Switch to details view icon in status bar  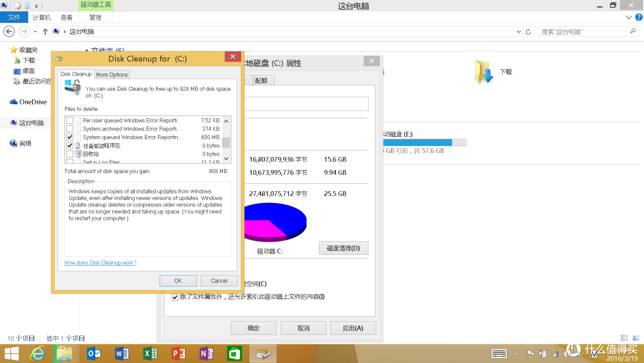(624, 338)
